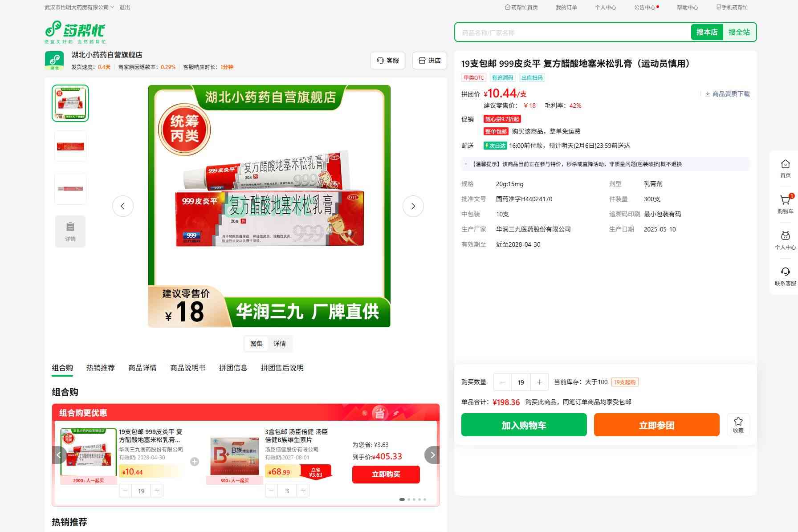Increase purchase quantity with plus button
The image size is (798, 532).
coord(539,382)
